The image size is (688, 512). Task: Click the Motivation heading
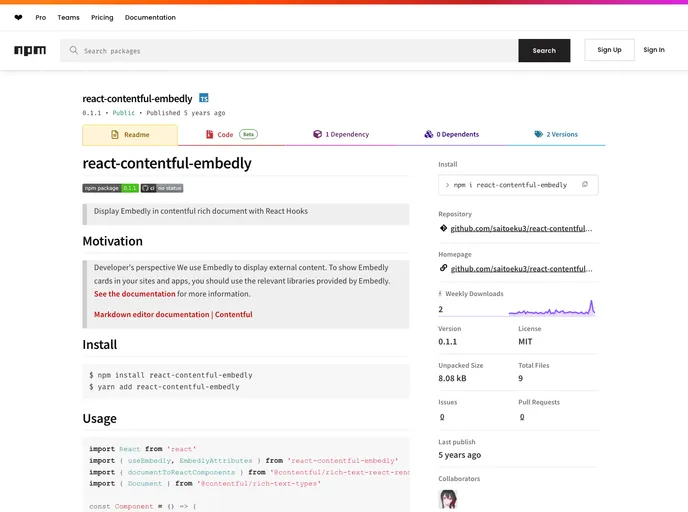point(113,241)
